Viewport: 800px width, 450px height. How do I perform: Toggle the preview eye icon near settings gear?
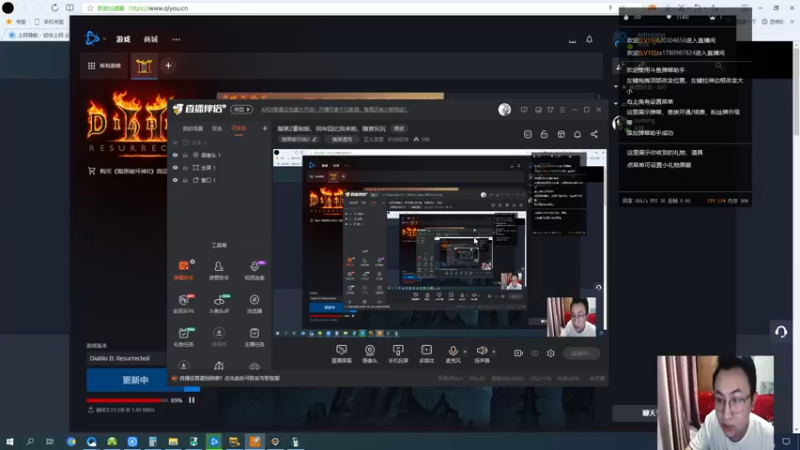(535, 353)
